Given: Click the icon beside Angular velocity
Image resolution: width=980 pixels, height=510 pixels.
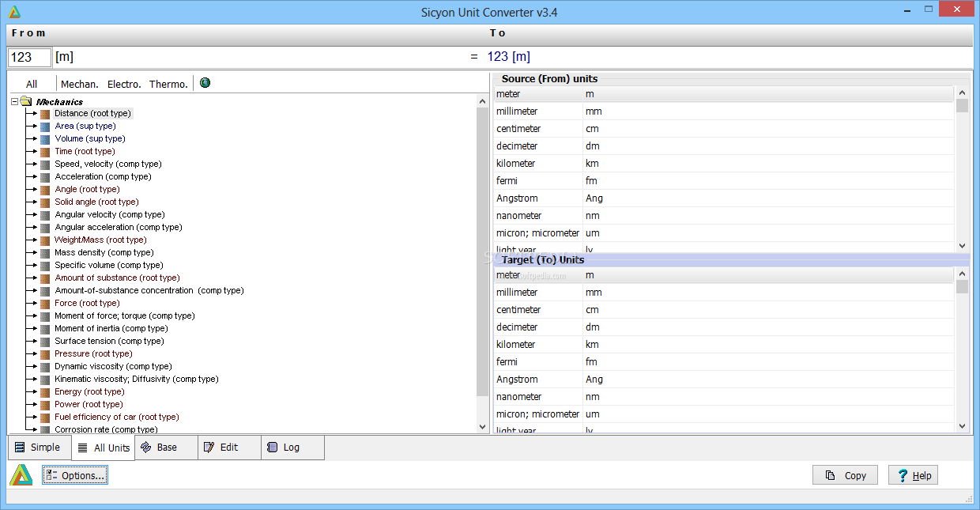Looking at the screenshot, I should coord(45,215).
